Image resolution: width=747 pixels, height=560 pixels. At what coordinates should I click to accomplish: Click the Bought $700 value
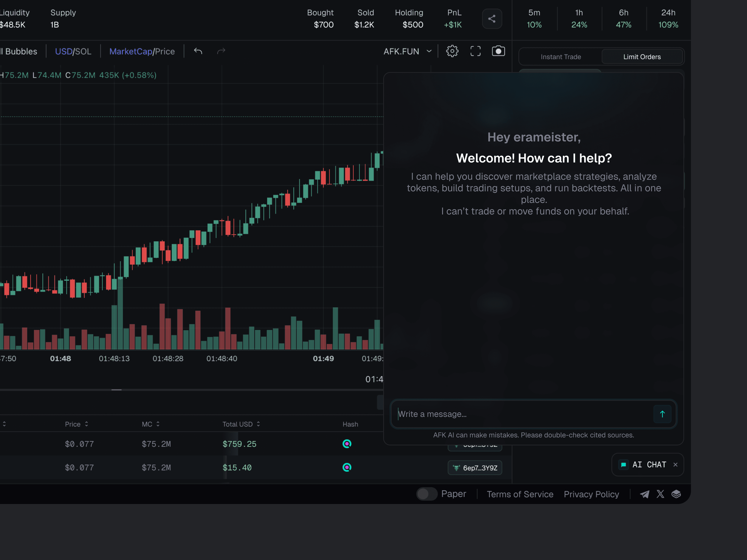tap(323, 25)
